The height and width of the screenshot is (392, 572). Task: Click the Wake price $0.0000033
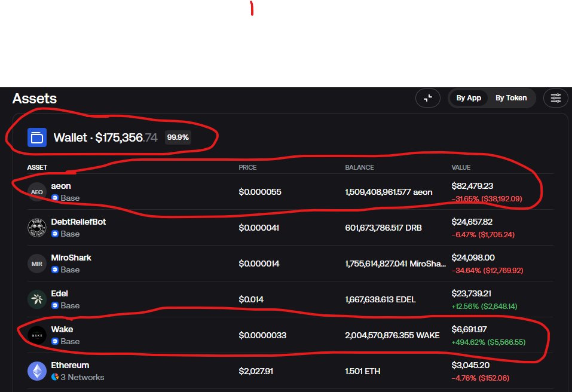tap(262, 335)
